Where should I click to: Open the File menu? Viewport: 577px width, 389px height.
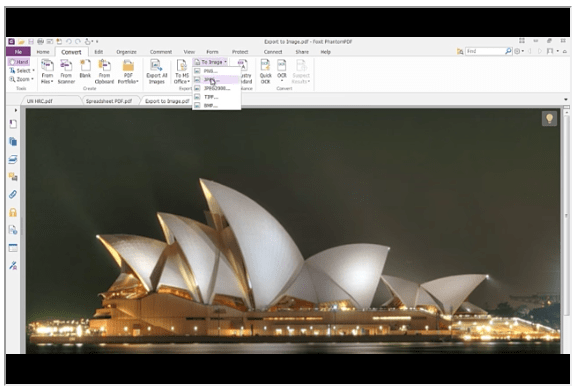18,52
